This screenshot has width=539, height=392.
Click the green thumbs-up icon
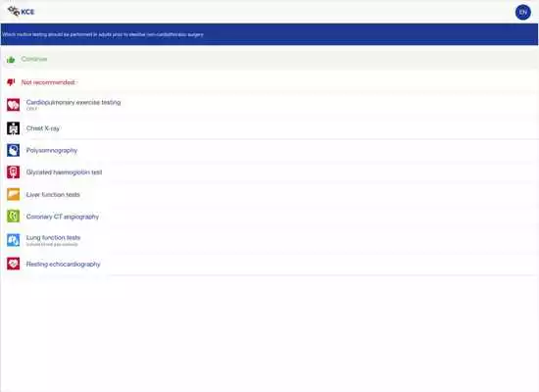(x=11, y=60)
